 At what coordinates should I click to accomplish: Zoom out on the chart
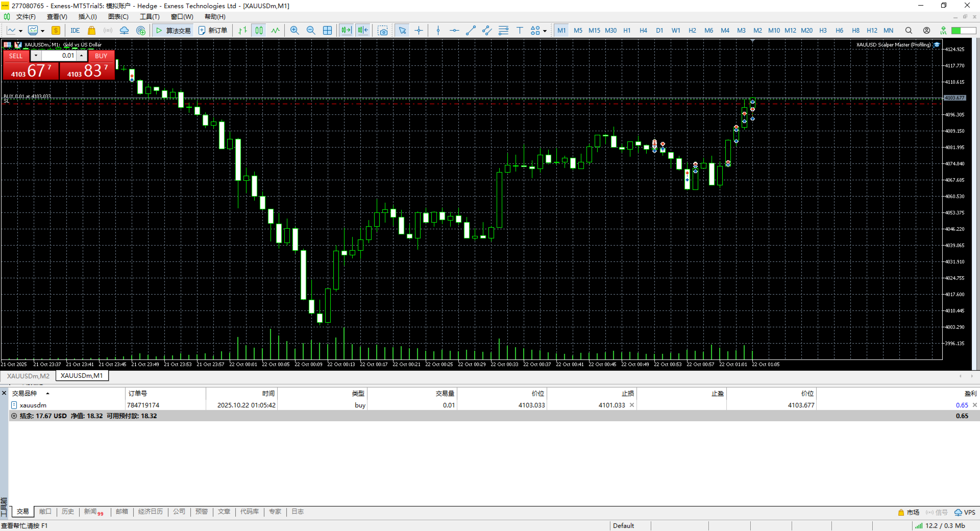(x=311, y=31)
